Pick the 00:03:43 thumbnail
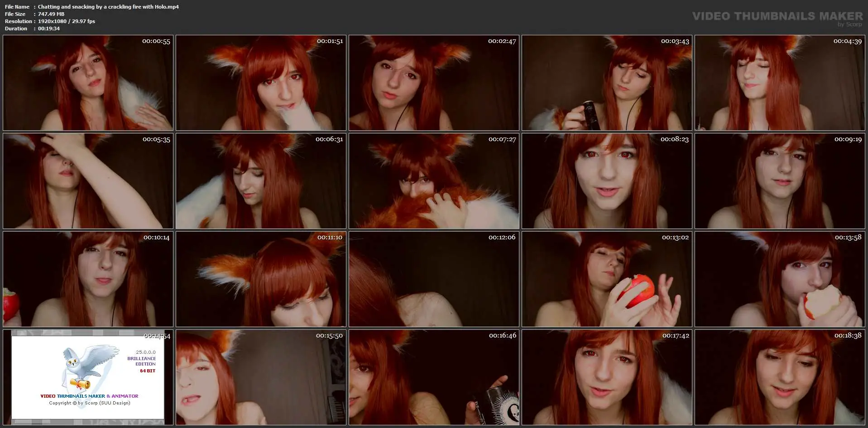 tap(607, 83)
